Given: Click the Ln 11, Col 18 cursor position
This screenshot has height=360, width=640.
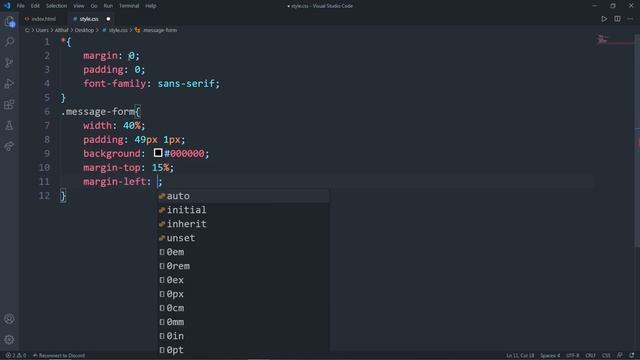Looking at the screenshot, I should [520, 356].
